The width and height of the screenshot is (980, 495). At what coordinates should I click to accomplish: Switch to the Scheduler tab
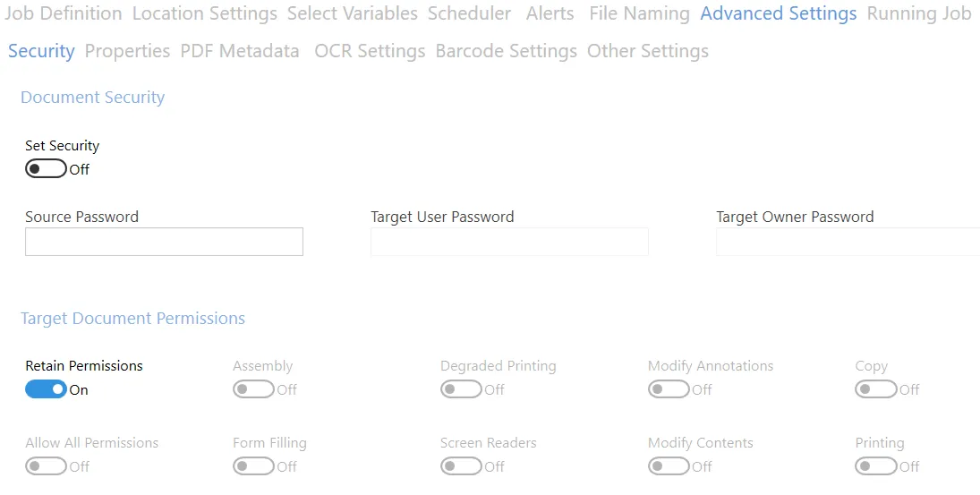[469, 13]
